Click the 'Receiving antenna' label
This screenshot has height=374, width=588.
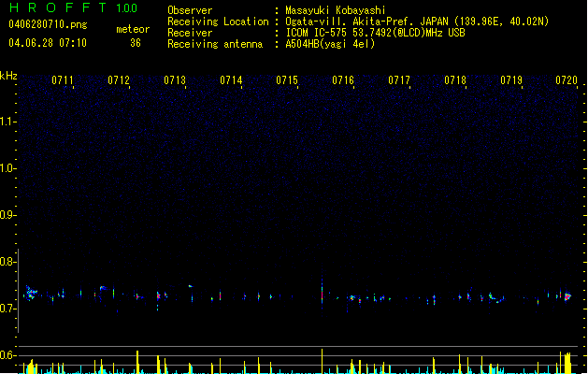click(x=215, y=44)
